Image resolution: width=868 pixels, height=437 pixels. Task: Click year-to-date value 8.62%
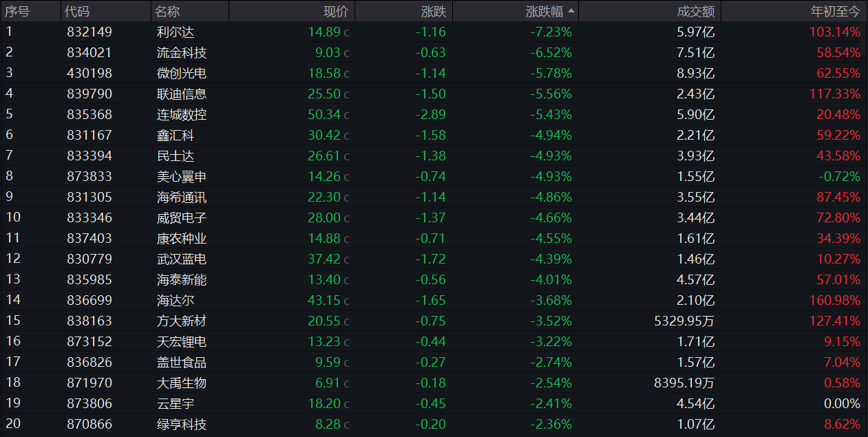pos(842,424)
